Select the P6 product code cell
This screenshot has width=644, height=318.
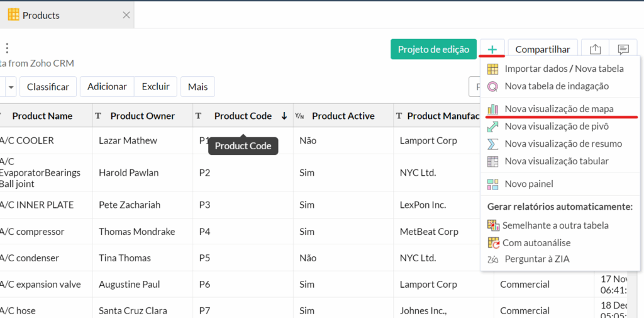click(243, 284)
